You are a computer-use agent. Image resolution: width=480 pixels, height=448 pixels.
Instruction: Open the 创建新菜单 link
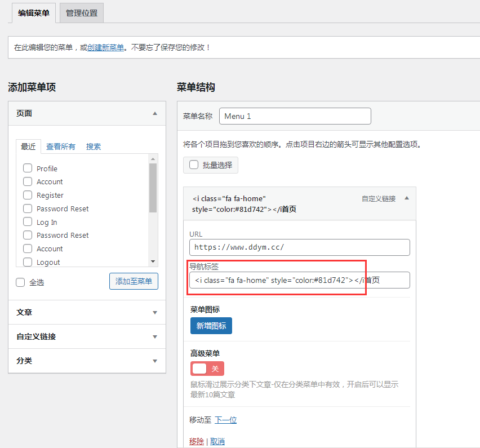pyautogui.click(x=106, y=48)
